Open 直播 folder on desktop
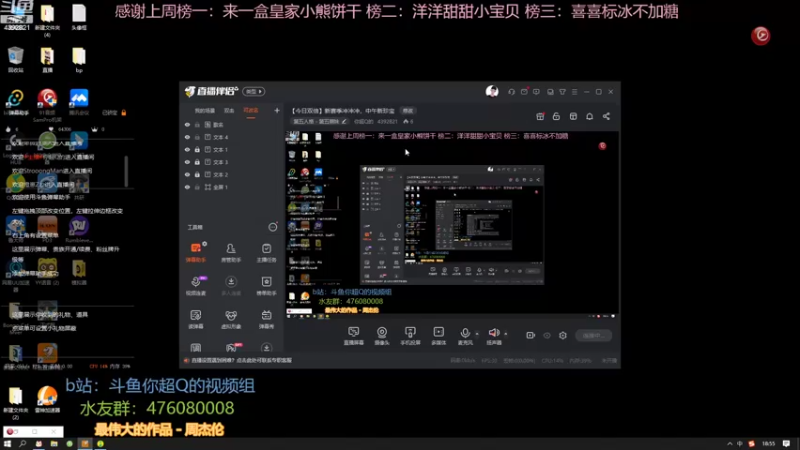800x450 pixels. pos(47,60)
